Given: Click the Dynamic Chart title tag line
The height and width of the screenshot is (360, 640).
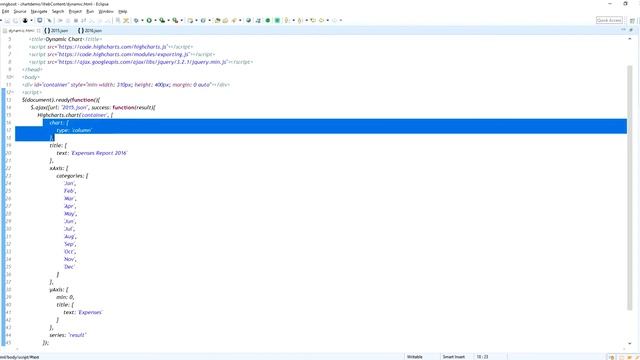Looking at the screenshot, I should click(x=66, y=39).
